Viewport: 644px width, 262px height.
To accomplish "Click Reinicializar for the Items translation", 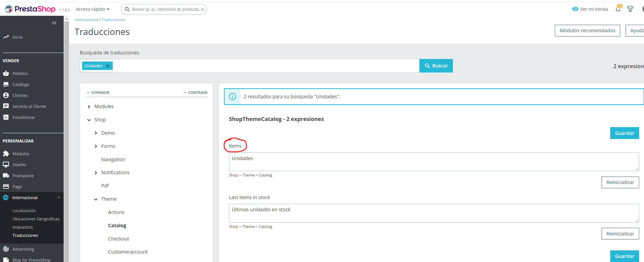I will coord(620,182).
